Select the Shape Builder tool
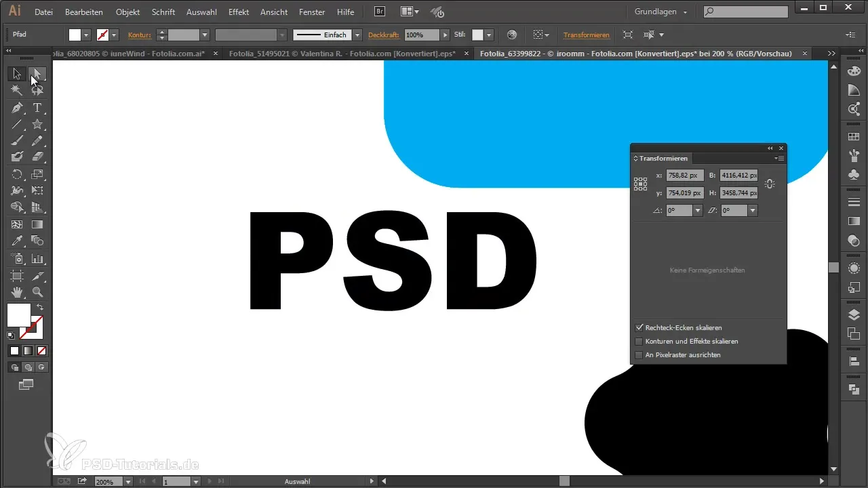Screen dimensions: 868x488 pos(17,207)
